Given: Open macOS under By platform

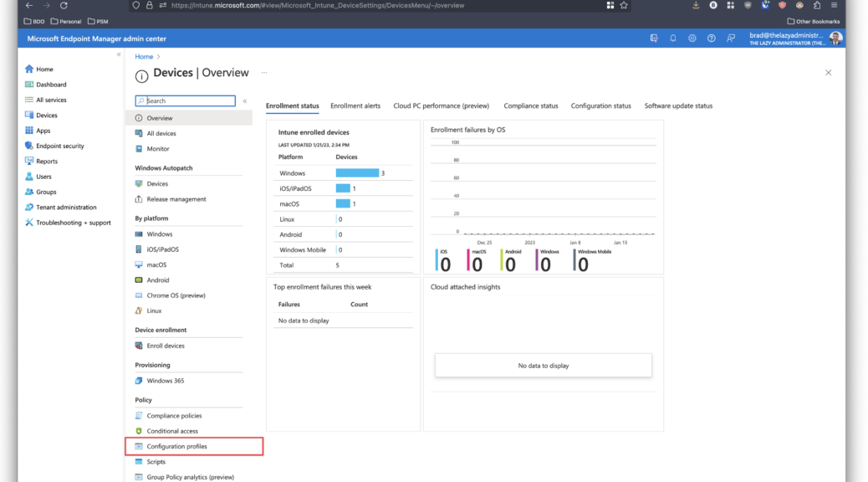Looking at the screenshot, I should (151, 264).
